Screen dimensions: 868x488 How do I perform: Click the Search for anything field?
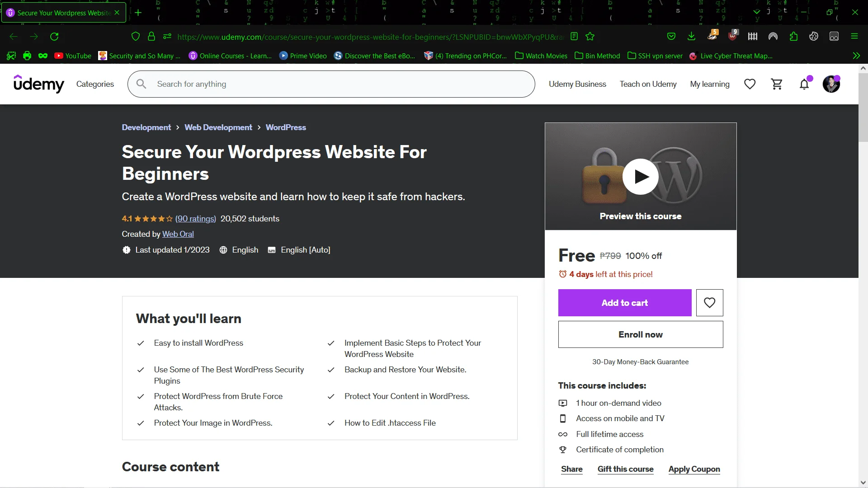[331, 84]
